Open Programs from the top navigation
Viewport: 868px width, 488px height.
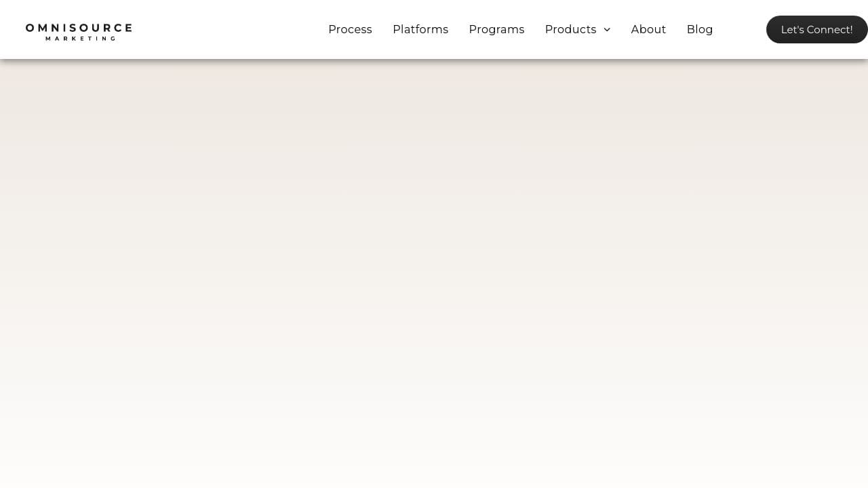click(496, 29)
